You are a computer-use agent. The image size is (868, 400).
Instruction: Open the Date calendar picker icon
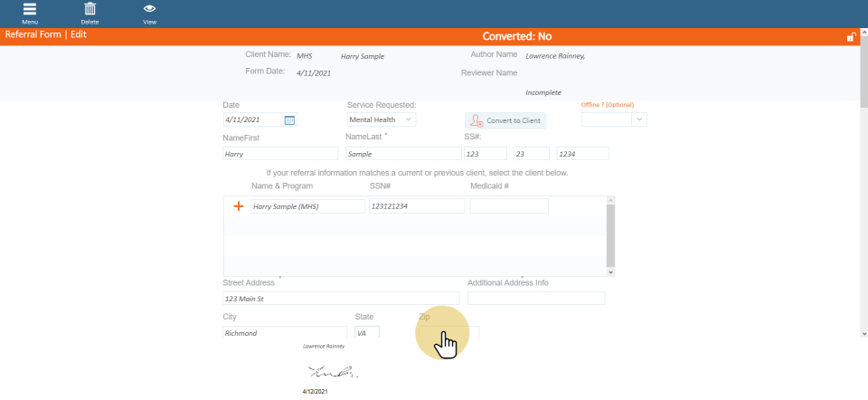click(x=289, y=119)
